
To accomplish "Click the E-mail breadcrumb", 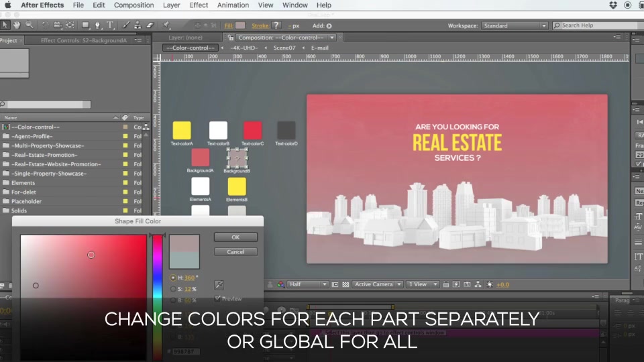I will coord(319,48).
